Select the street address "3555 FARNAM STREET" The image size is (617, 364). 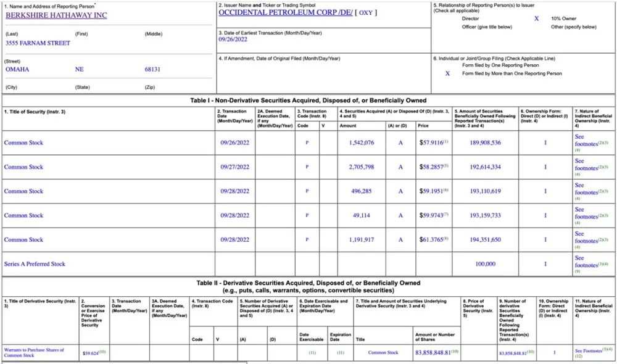pyautogui.click(x=38, y=43)
